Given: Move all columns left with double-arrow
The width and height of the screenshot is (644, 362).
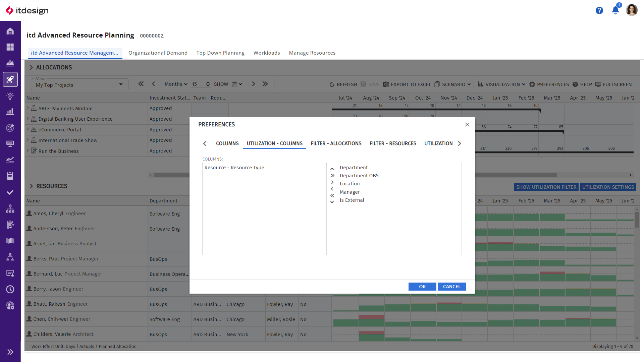Looking at the screenshot, I should click(x=332, y=196).
